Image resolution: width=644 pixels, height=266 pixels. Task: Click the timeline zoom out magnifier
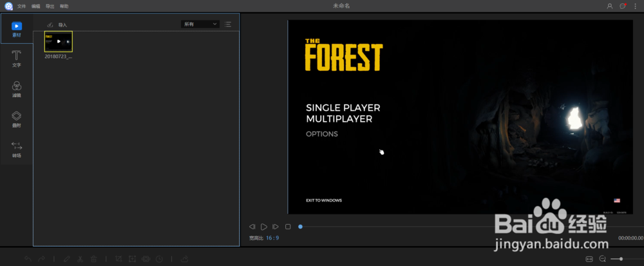tap(603, 259)
